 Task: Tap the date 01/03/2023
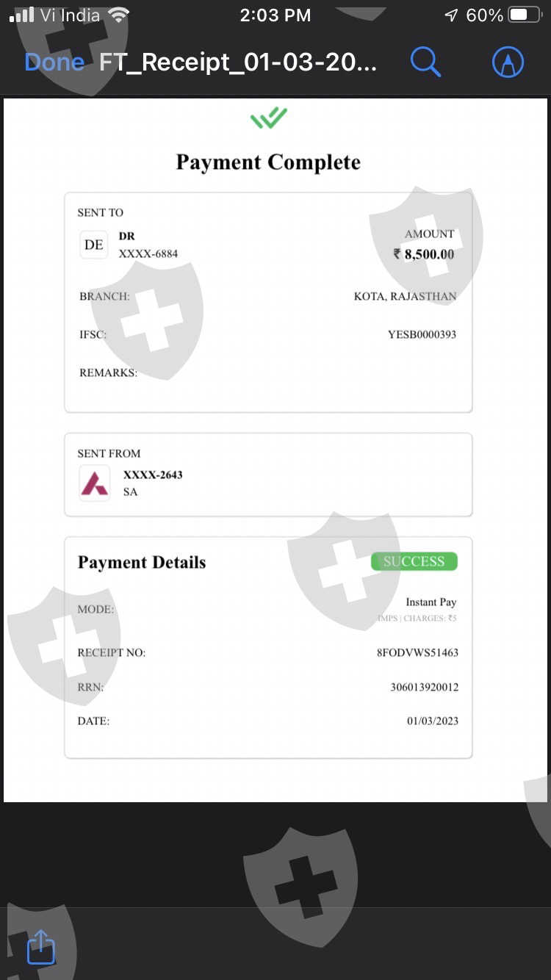(433, 721)
